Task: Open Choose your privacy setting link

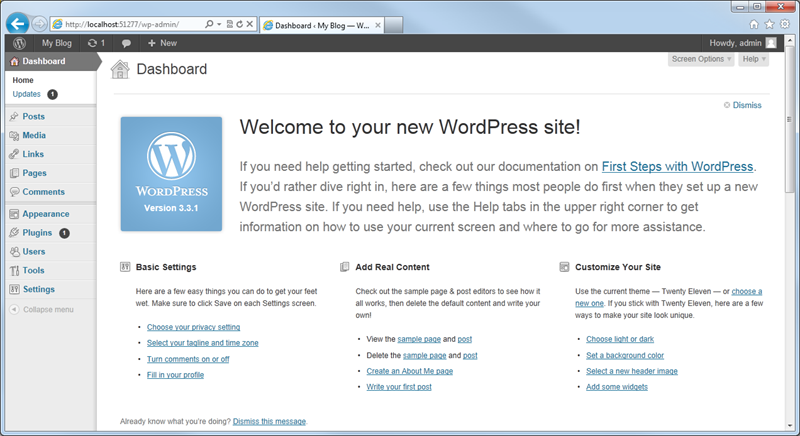Action: click(193, 327)
